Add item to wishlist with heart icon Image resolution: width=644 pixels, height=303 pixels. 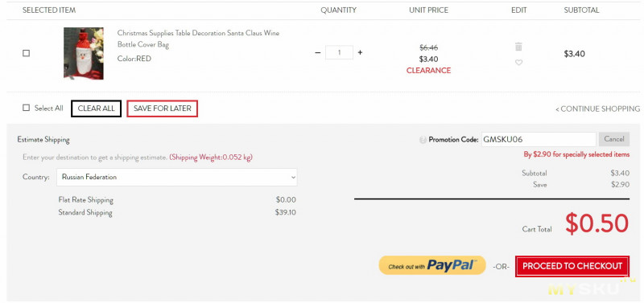(518, 63)
